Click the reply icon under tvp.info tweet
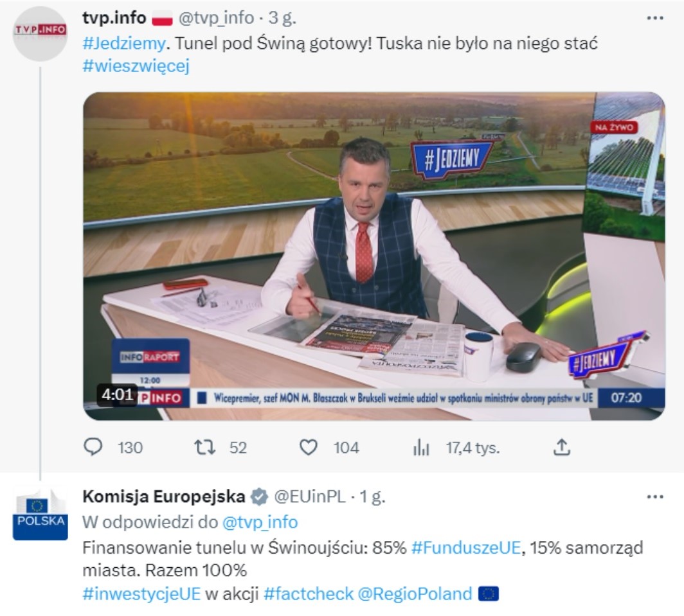This screenshot has width=684, height=616. [x=93, y=447]
